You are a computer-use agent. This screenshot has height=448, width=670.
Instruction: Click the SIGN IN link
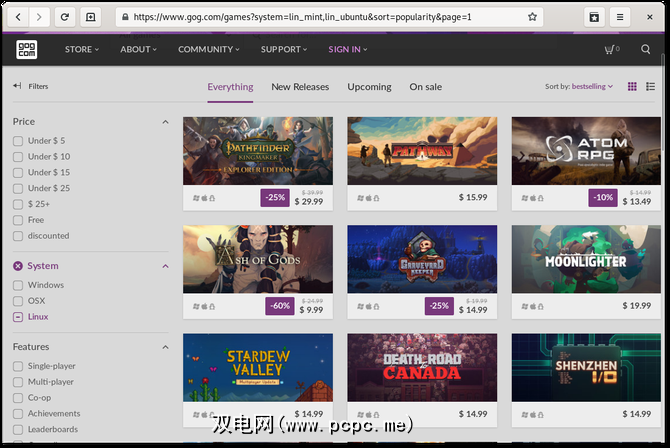(347, 49)
